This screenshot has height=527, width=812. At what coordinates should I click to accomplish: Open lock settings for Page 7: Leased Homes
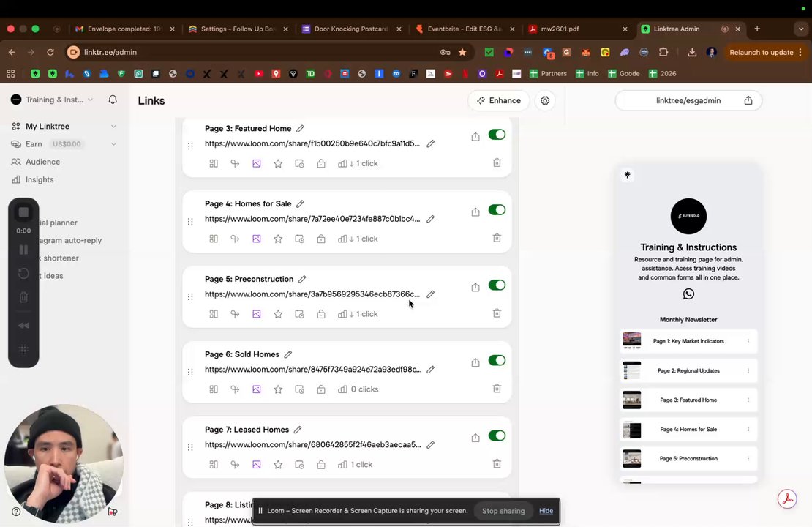coord(321,465)
